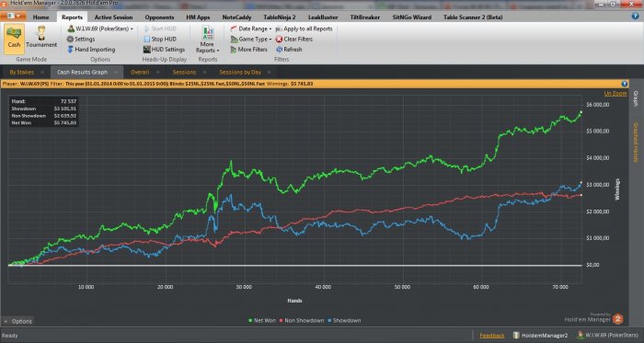Click the Feedback link in status bar
Screen dimensions: 644x343
(492, 336)
